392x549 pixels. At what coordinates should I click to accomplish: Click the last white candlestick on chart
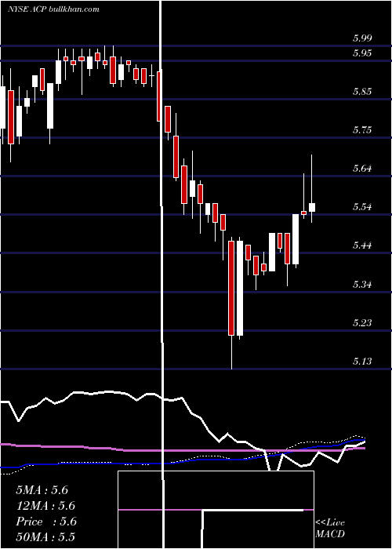click(x=311, y=207)
